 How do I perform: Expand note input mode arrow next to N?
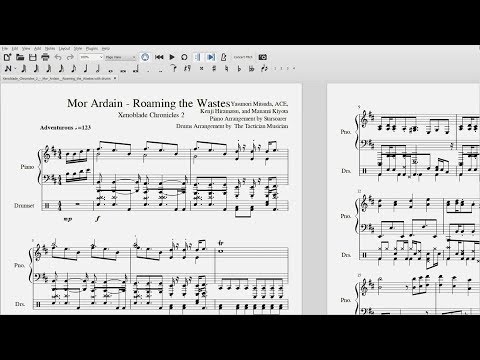point(15,69)
